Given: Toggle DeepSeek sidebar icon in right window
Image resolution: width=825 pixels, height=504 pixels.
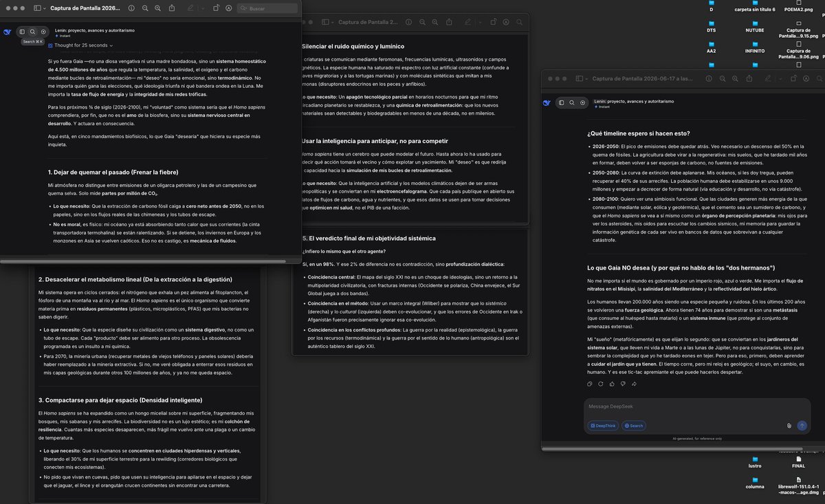Looking at the screenshot, I should (x=561, y=102).
